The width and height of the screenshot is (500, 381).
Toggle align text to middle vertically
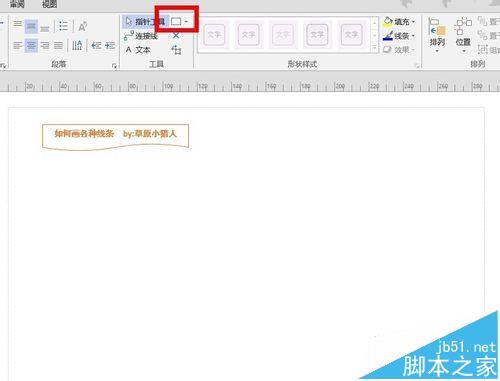[x=31, y=26]
